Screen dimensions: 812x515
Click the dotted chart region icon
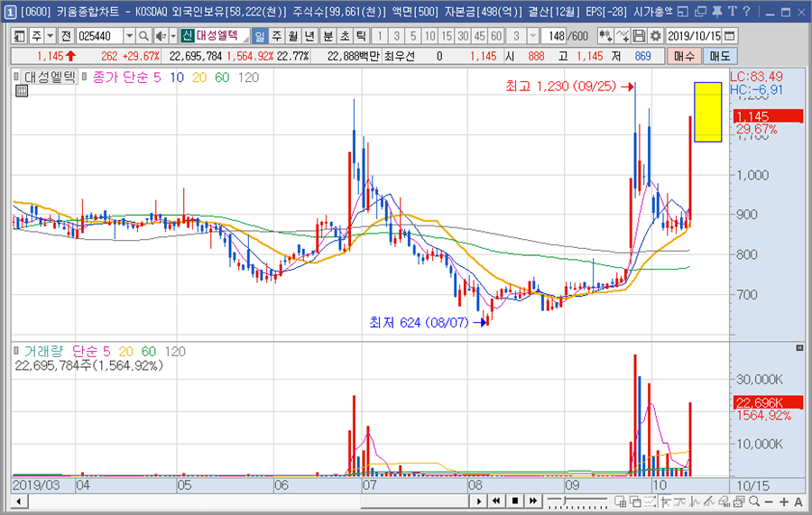(x=650, y=501)
